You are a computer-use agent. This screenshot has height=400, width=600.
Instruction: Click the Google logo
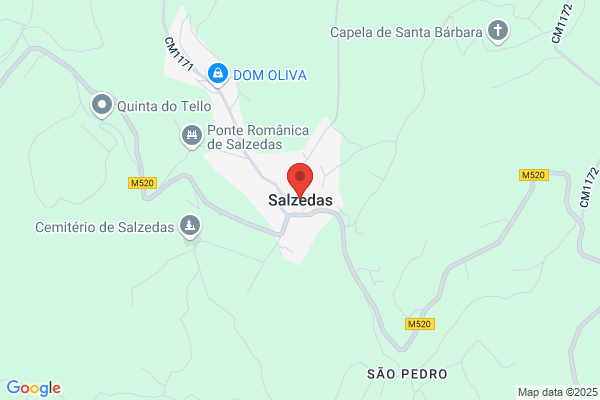(x=34, y=388)
